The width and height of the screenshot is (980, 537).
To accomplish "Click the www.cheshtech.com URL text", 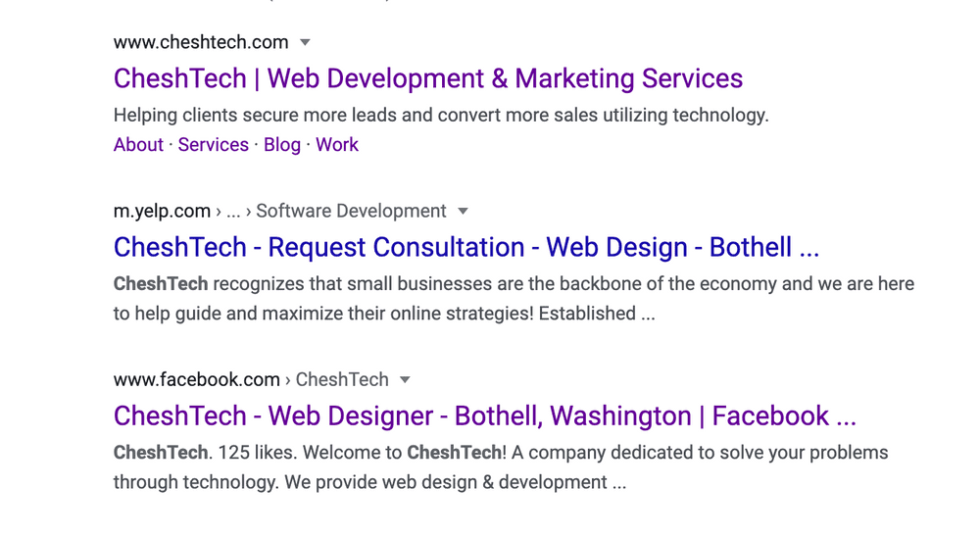I will tap(201, 42).
